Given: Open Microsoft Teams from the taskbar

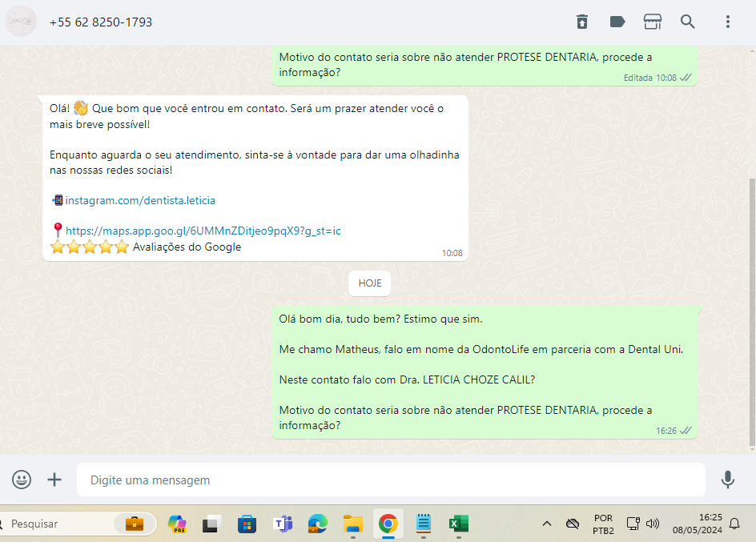Looking at the screenshot, I should [x=283, y=524].
